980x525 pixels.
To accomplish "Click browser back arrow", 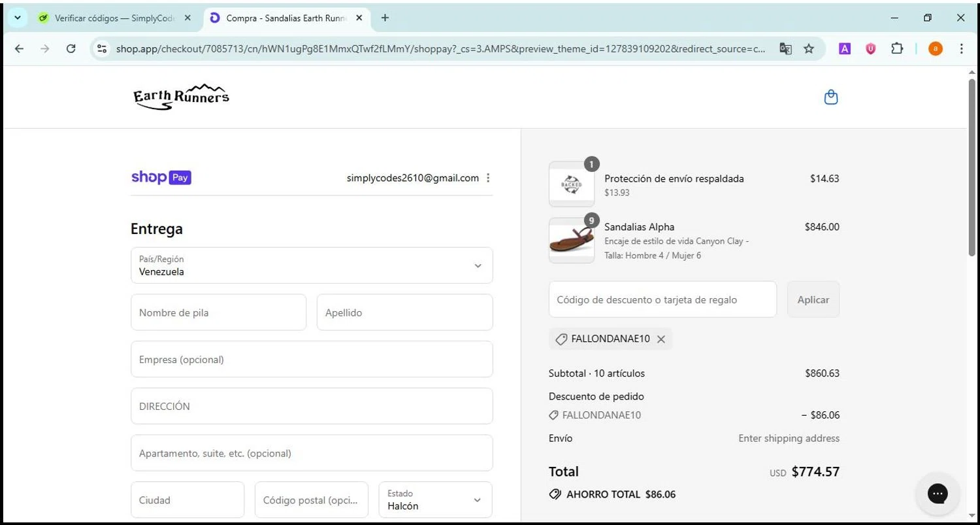I will tap(19, 48).
